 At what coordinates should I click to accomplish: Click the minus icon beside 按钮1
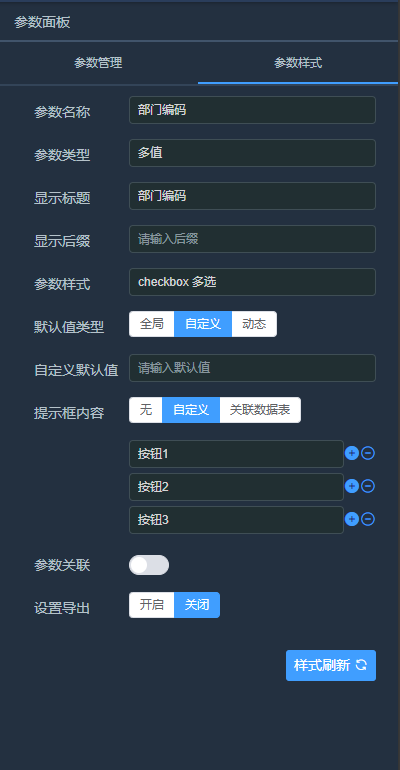coord(368,453)
